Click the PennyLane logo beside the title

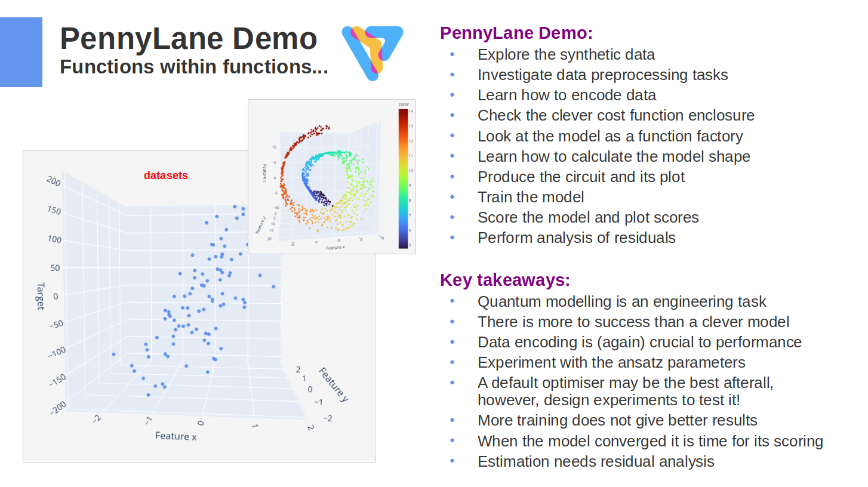pos(371,52)
